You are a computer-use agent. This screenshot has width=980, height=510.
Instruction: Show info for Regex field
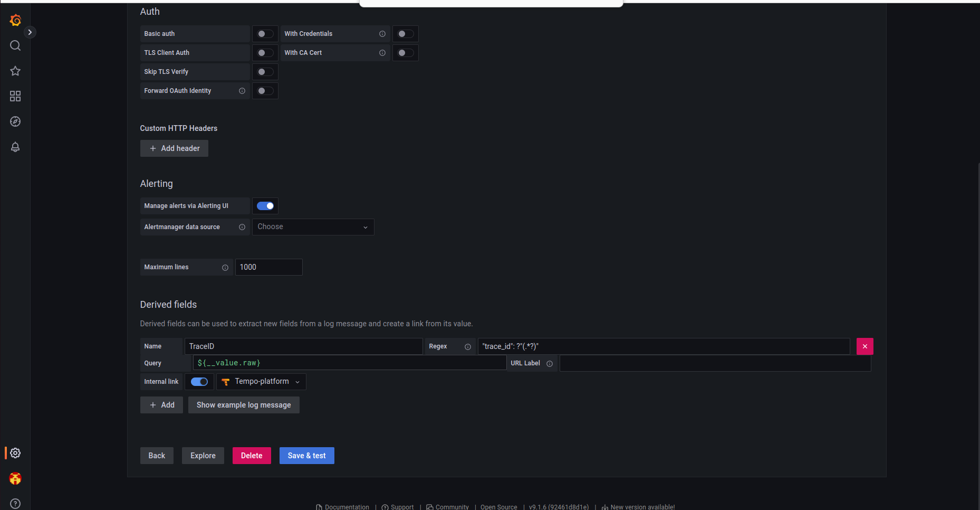[x=468, y=347]
